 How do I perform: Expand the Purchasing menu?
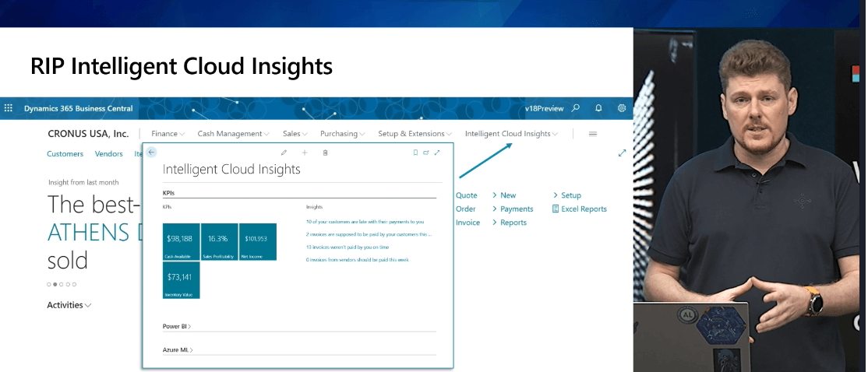(x=343, y=134)
